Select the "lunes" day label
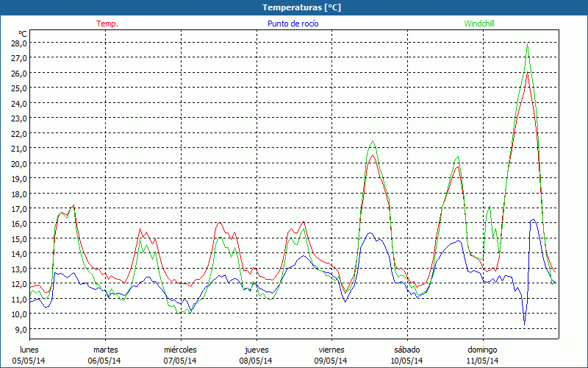Viewport: 588px width, 368px height. pos(29,350)
